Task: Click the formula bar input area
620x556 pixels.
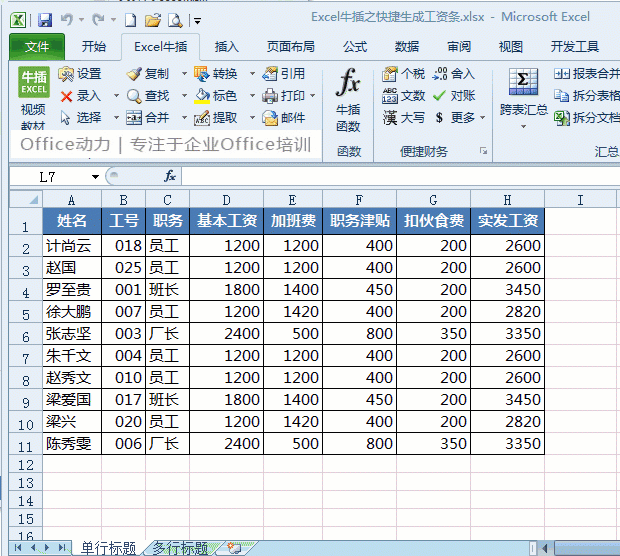Action: coord(400,176)
